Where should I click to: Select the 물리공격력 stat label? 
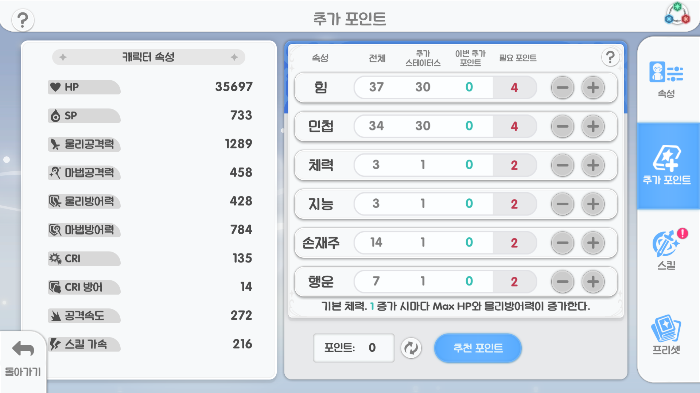click(84, 144)
